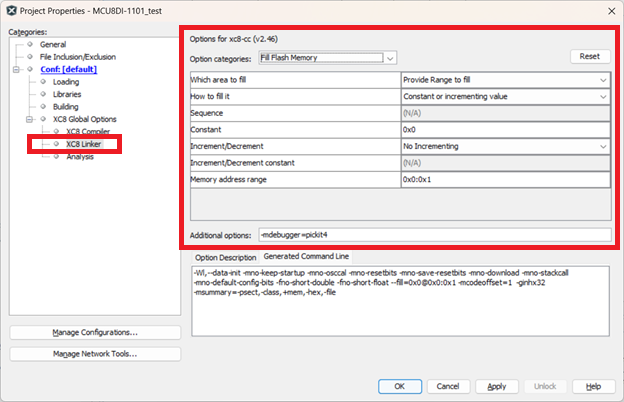Viewport: 624px width, 402px height.
Task: Click the Manage Configurations button
Action: [x=95, y=332]
